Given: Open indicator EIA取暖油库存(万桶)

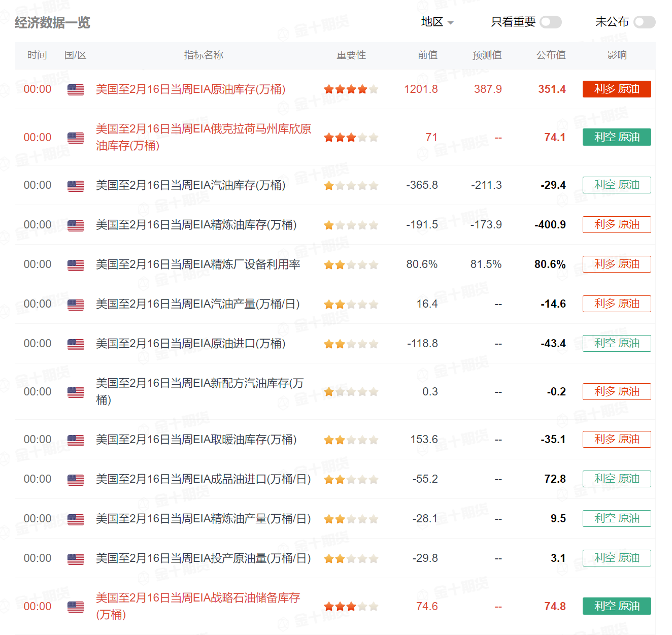Looking at the screenshot, I should [196, 440].
